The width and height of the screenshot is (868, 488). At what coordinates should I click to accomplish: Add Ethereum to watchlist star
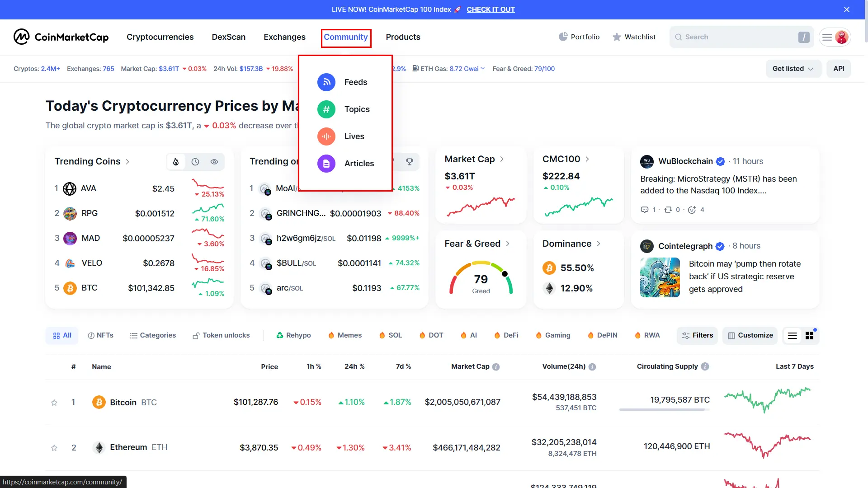pos(54,448)
